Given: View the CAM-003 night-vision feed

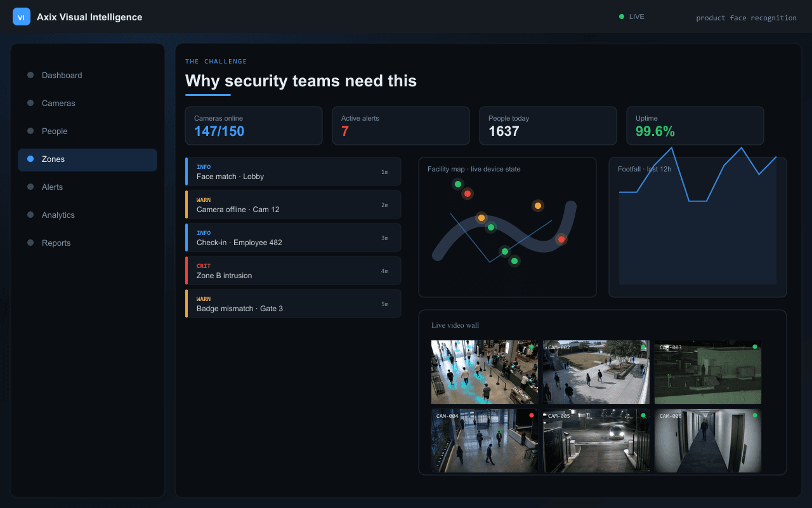Looking at the screenshot, I should 708,372.
